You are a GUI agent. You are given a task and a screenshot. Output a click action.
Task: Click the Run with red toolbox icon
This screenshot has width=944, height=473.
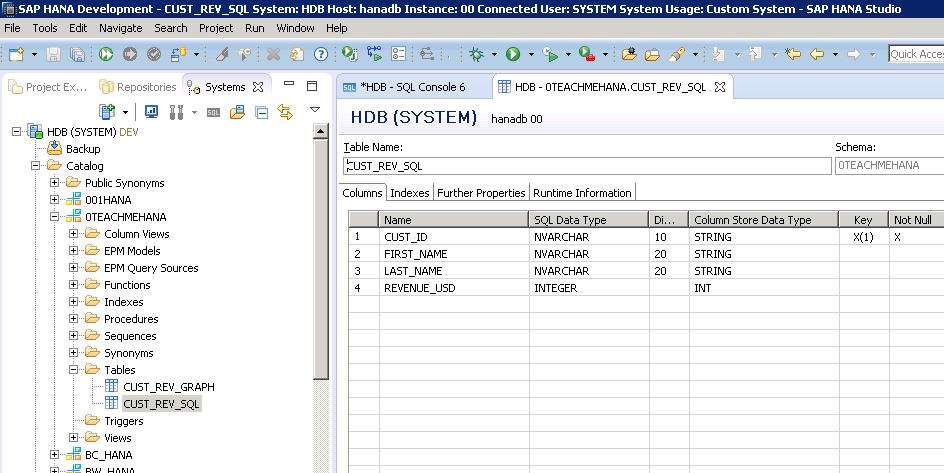click(586, 54)
